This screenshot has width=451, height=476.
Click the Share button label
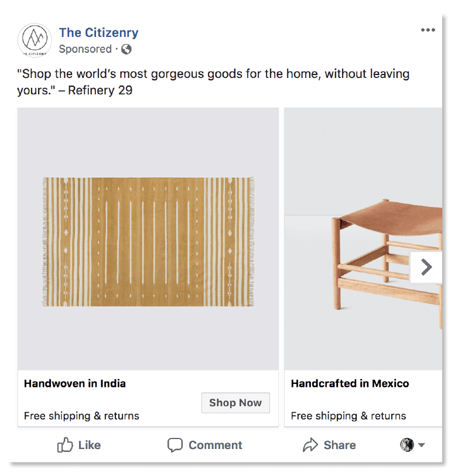pos(339,445)
